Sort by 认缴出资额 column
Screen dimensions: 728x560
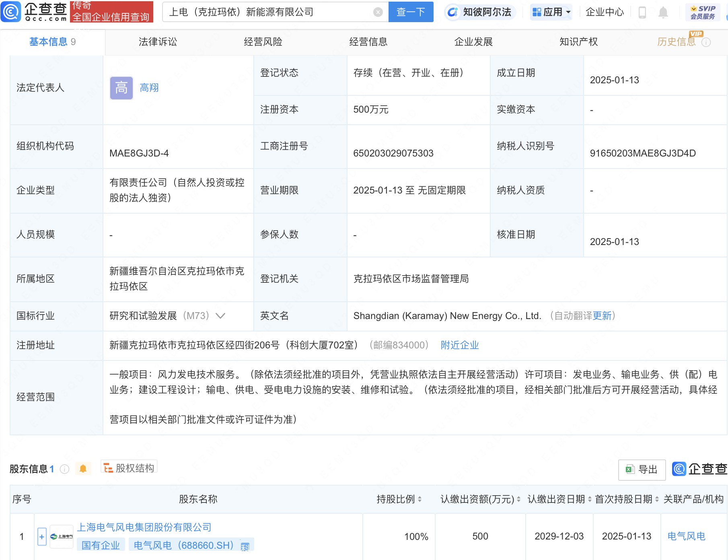[518, 499]
